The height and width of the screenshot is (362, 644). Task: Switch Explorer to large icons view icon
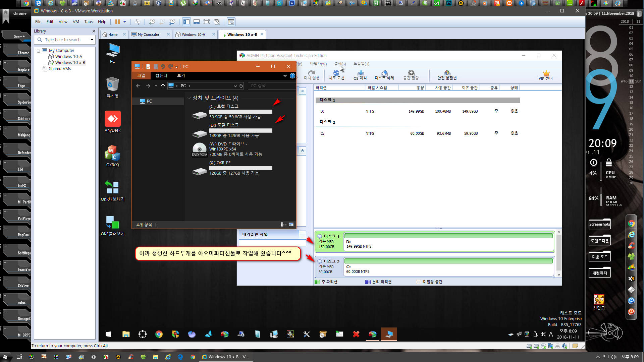click(291, 225)
